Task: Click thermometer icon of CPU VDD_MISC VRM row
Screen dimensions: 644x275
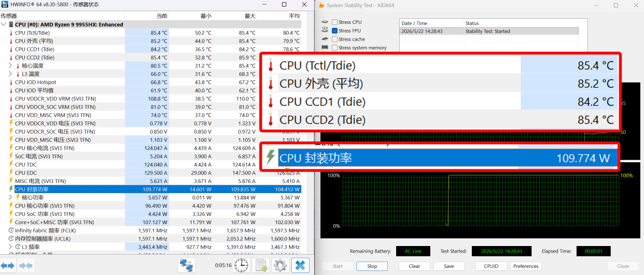Action: (x=11, y=115)
